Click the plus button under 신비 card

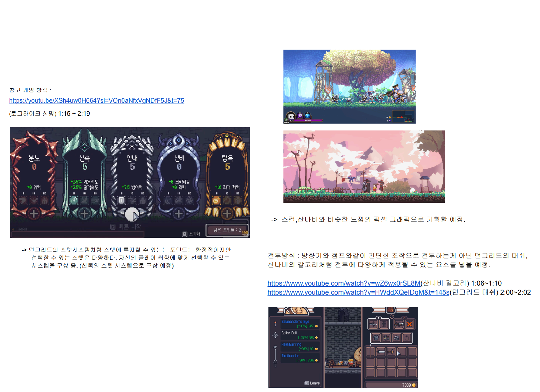[179, 214]
